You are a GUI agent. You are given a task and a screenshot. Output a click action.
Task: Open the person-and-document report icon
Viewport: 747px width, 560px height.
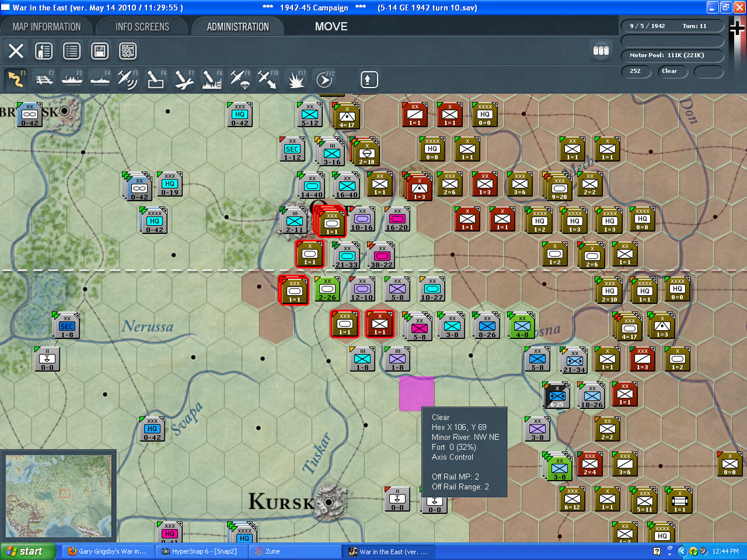click(x=44, y=51)
